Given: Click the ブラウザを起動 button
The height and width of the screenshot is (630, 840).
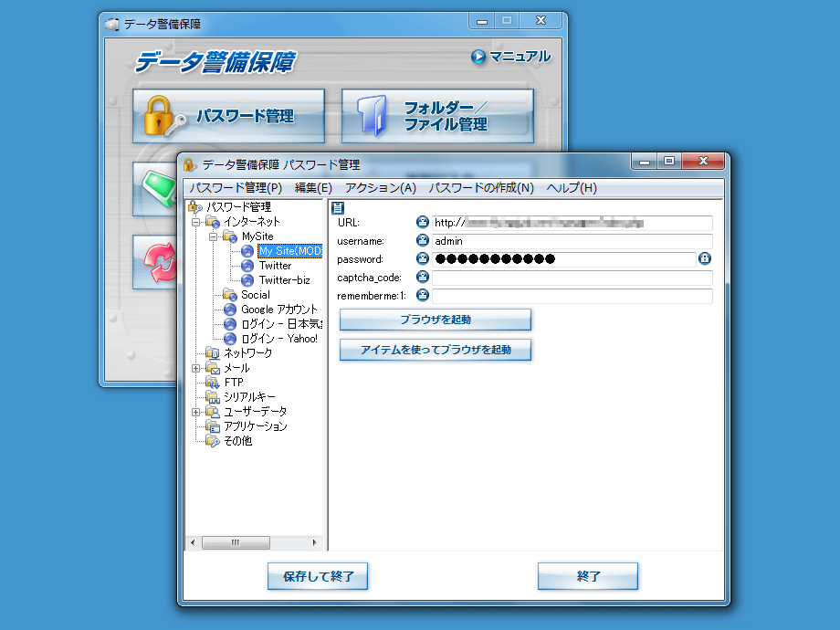Looking at the screenshot, I should 436,320.
